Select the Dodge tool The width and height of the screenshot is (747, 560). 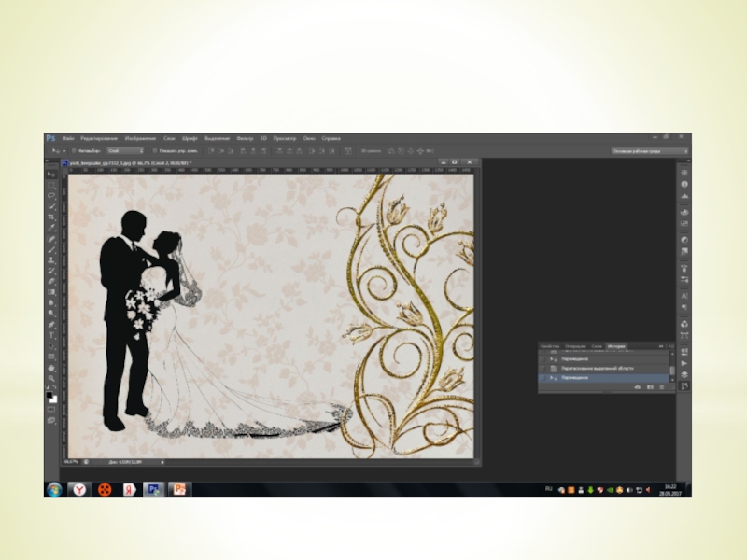(51, 314)
